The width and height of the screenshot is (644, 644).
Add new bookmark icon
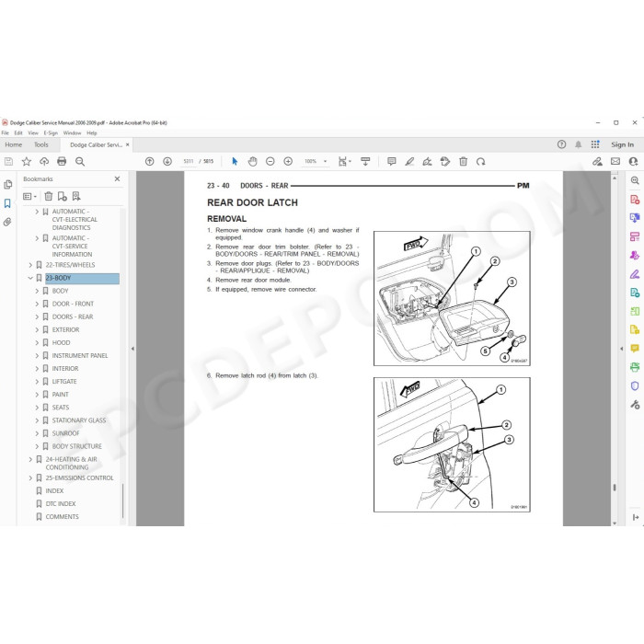tap(62, 196)
